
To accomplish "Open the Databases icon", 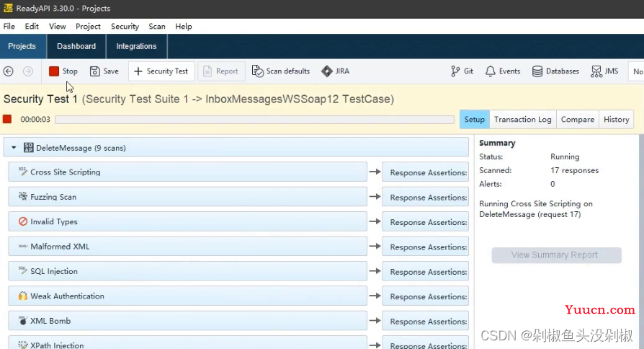I will click(537, 71).
